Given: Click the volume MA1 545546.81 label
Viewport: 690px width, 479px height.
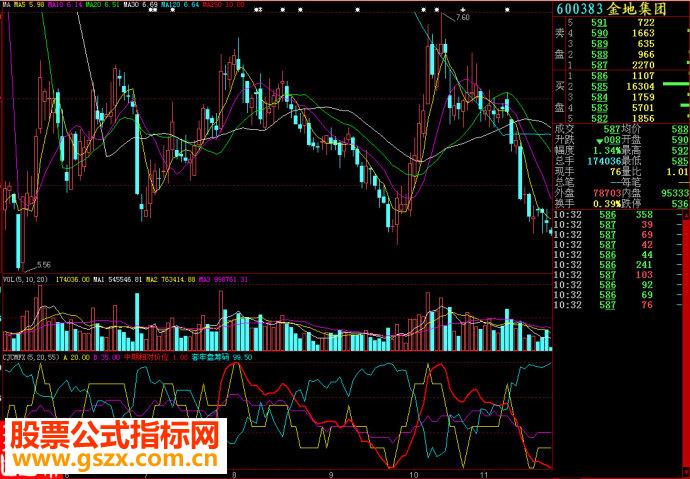Looking at the screenshot, I should [117, 279].
